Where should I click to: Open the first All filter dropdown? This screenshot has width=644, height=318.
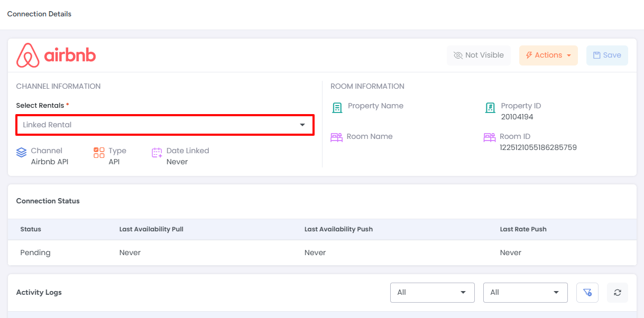point(432,292)
